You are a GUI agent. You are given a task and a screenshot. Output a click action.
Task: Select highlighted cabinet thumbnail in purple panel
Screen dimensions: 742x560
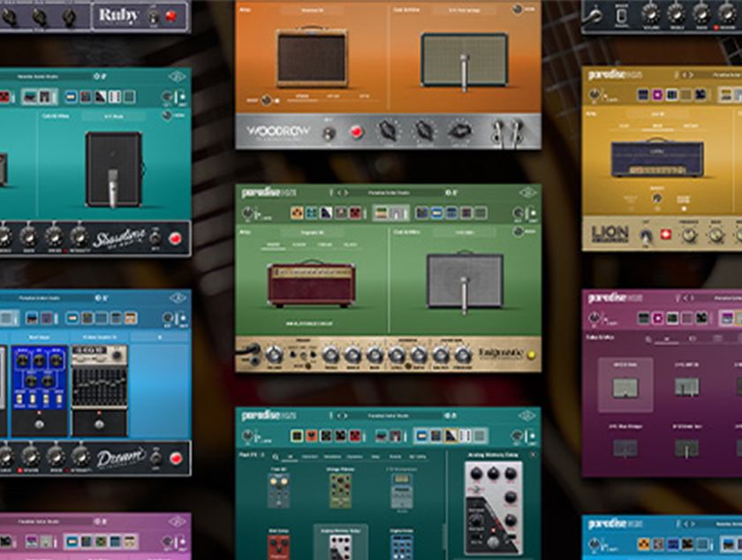point(625,385)
